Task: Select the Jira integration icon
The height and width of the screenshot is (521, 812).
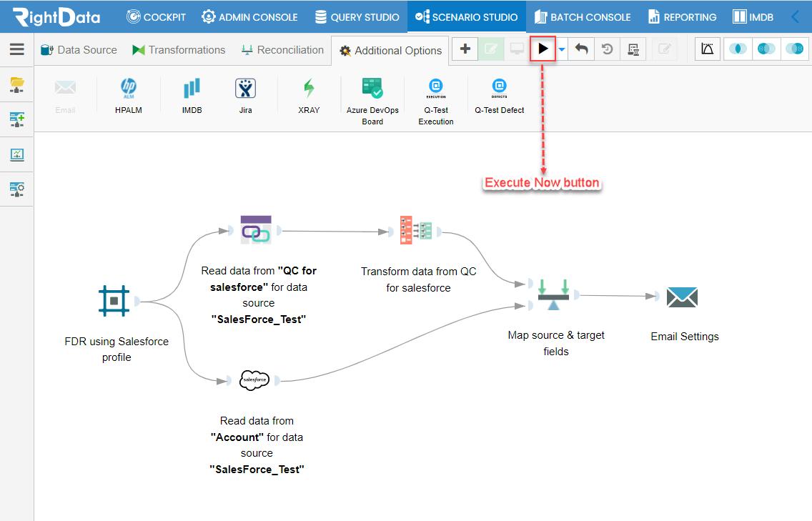Action: coord(245,89)
